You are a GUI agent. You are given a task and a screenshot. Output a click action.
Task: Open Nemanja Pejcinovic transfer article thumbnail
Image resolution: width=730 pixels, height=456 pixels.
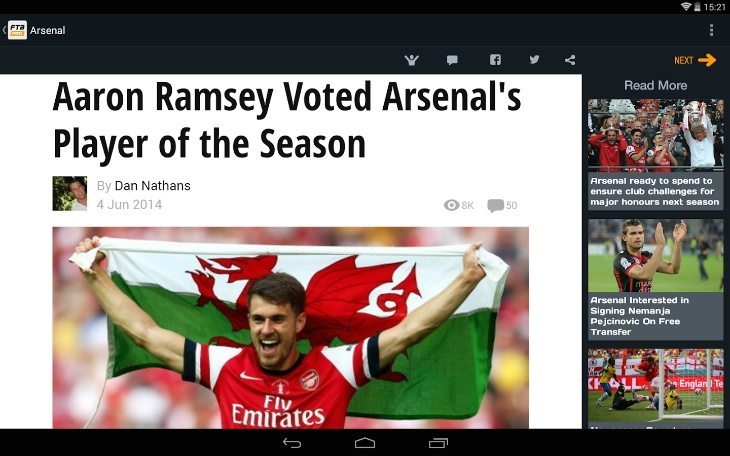pos(656,256)
